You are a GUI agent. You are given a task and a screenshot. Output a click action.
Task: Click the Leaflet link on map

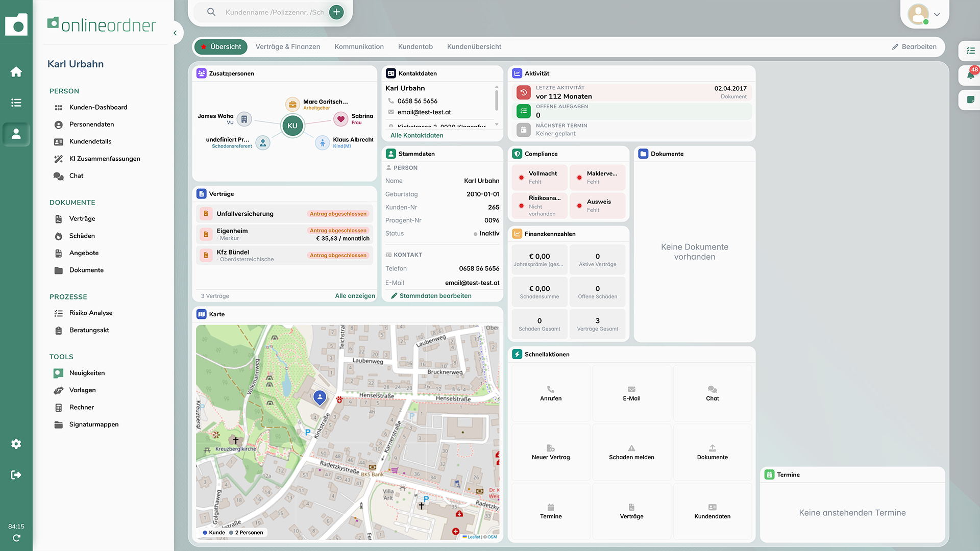coord(473,537)
